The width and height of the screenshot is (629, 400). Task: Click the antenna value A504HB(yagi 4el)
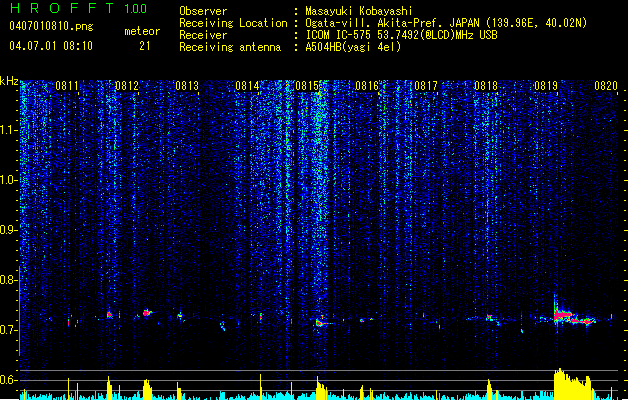(x=353, y=47)
